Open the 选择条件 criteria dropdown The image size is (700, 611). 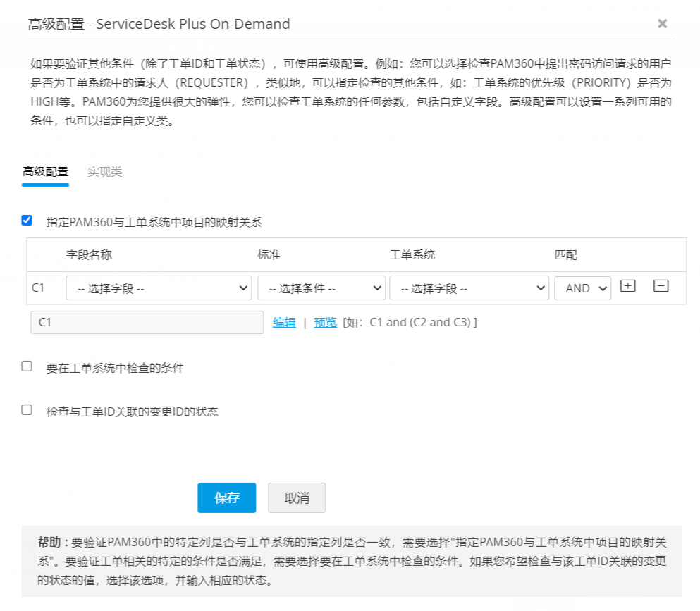point(321,288)
